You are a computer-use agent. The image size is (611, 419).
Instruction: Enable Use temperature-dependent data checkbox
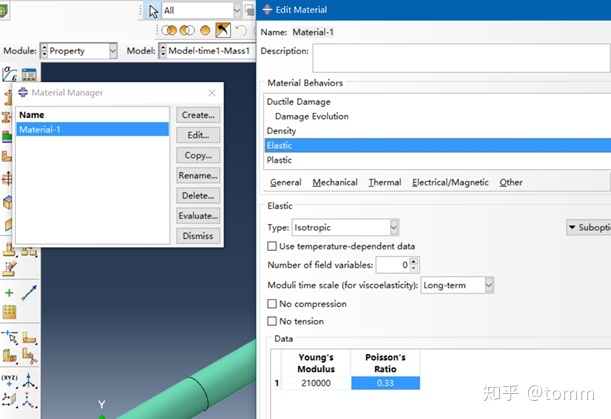tap(272, 246)
